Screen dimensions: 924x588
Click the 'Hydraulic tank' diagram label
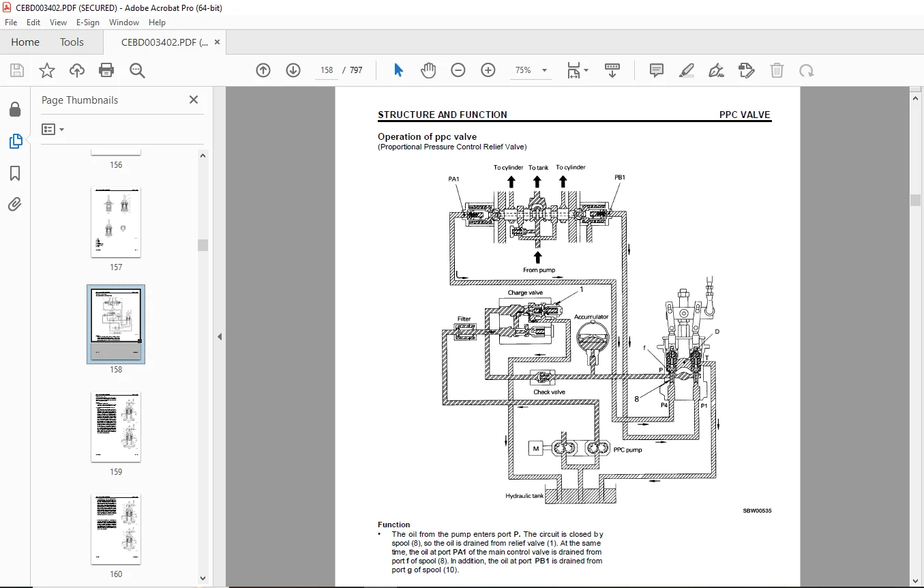coord(524,496)
